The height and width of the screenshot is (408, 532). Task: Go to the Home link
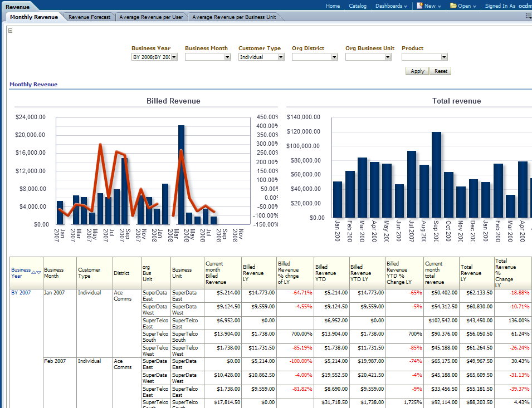coord(333,6)
